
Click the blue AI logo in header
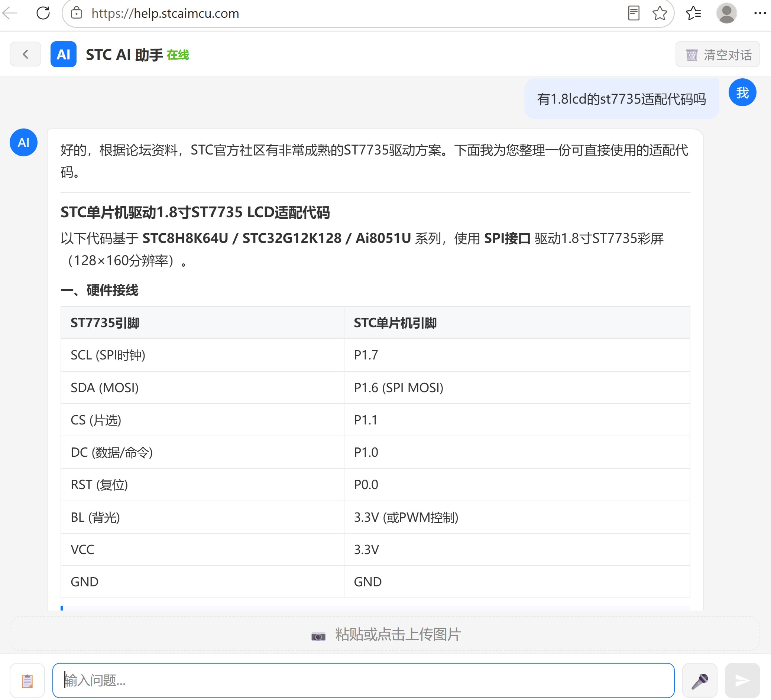(64, 54)
